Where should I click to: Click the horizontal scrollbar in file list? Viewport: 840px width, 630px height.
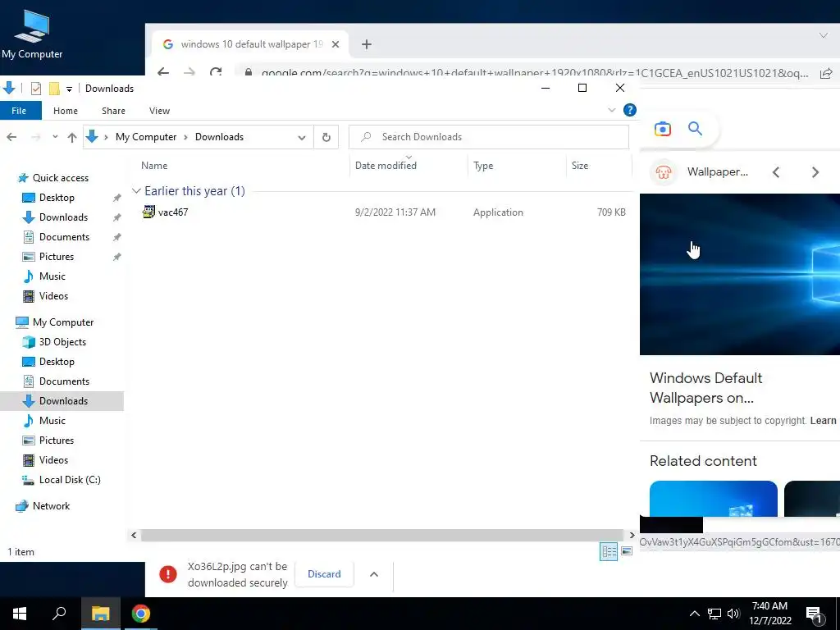(x=382, y=535)
